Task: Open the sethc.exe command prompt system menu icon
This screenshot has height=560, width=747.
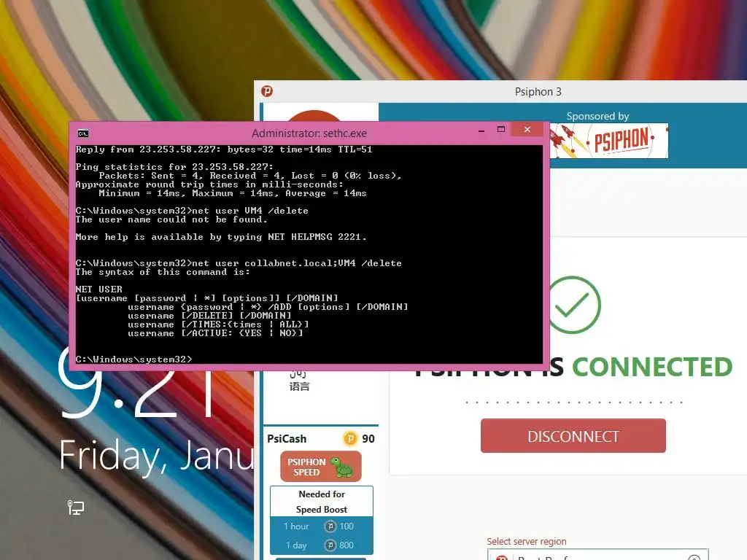Action: click(x=83, y=133)
